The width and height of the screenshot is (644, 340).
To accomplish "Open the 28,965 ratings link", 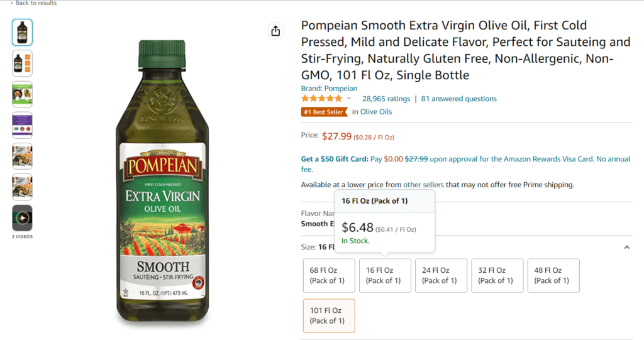I will (386, 99).
